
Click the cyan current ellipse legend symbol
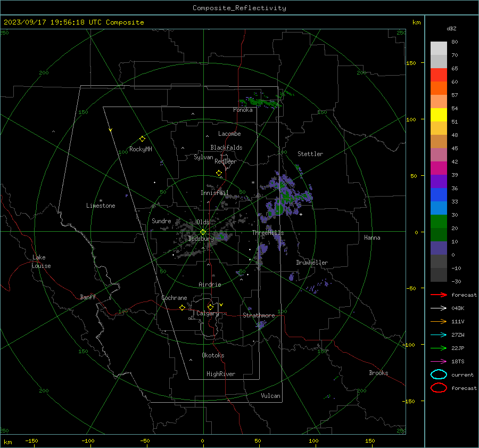coord(439,374)
